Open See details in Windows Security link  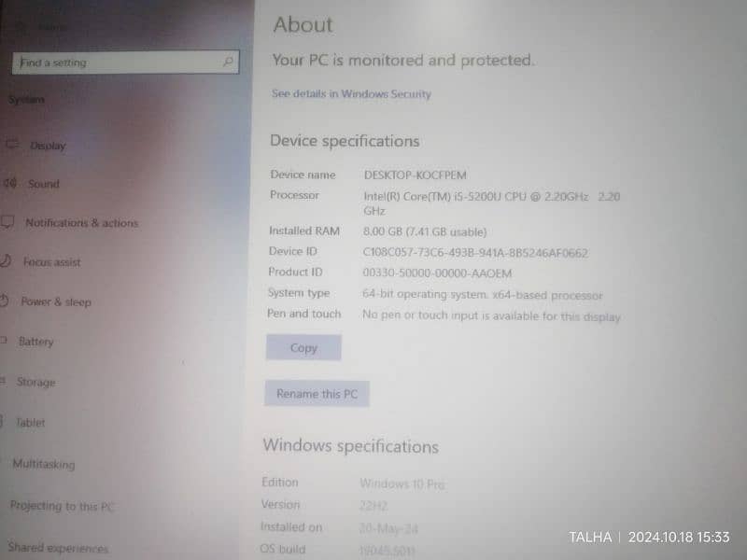coord(351,94)
